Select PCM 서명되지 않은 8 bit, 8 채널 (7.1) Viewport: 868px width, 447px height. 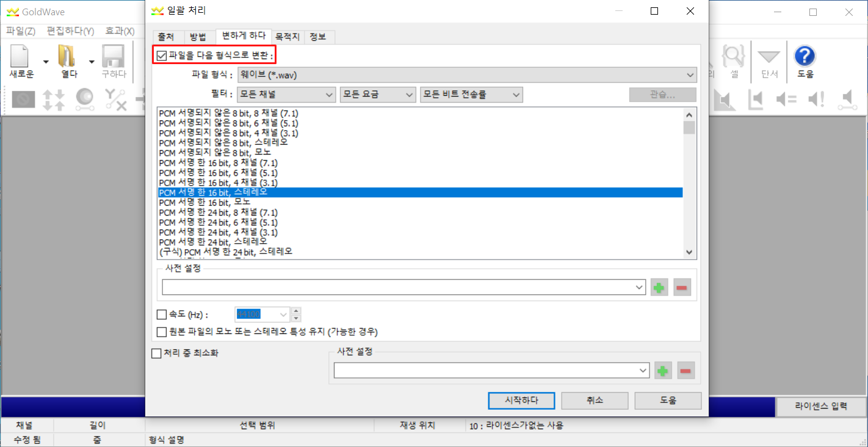pos(421,113)
